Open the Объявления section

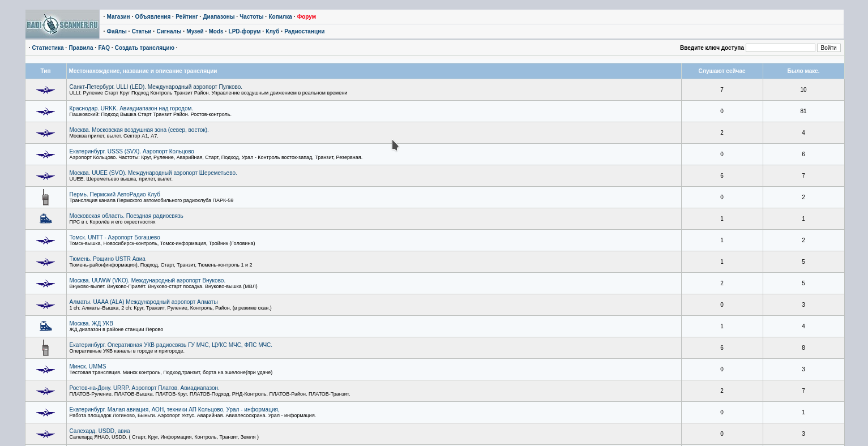[x=153, y=17]
